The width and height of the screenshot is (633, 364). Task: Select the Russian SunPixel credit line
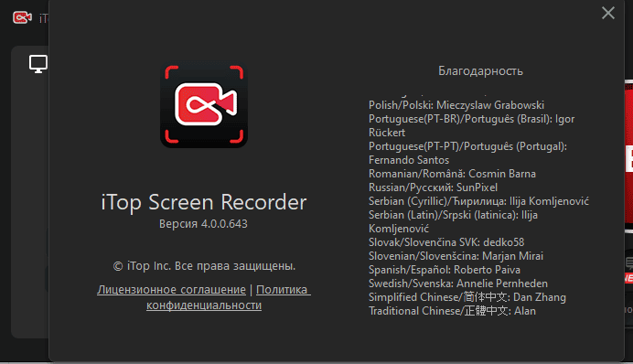[433, 187]
